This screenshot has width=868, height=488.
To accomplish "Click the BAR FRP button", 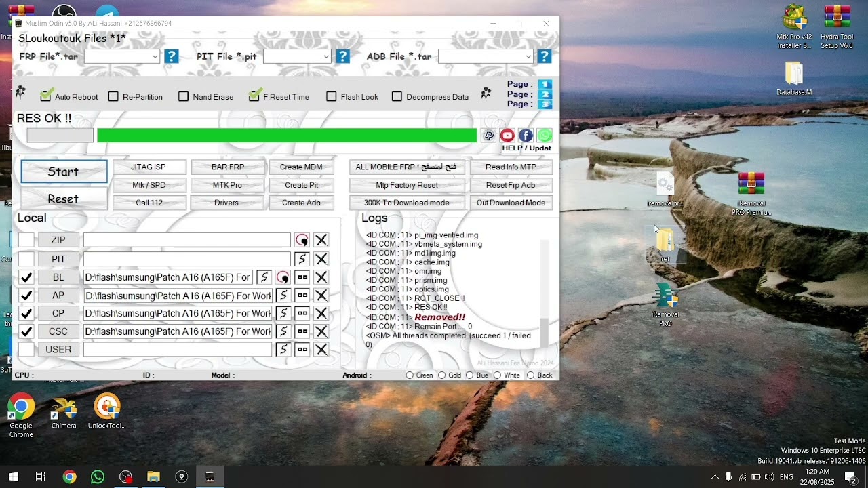I will (x=227, y=167).
